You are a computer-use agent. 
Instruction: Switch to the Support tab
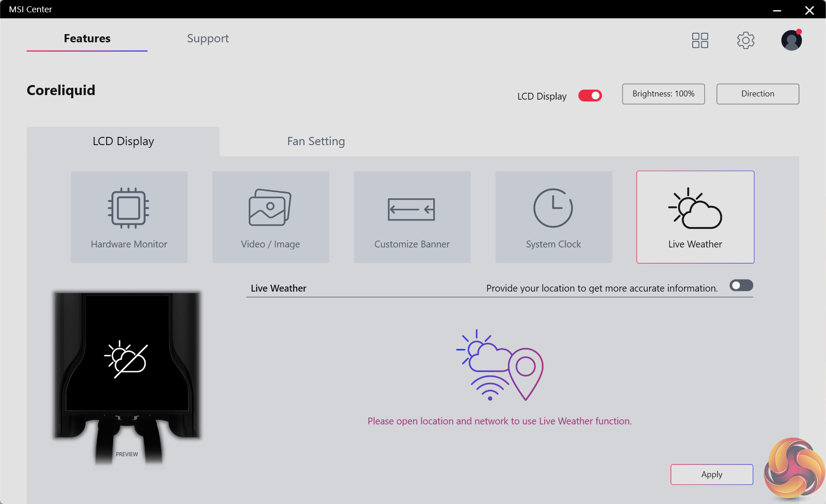pyautogui.click(x=208, y=39)
